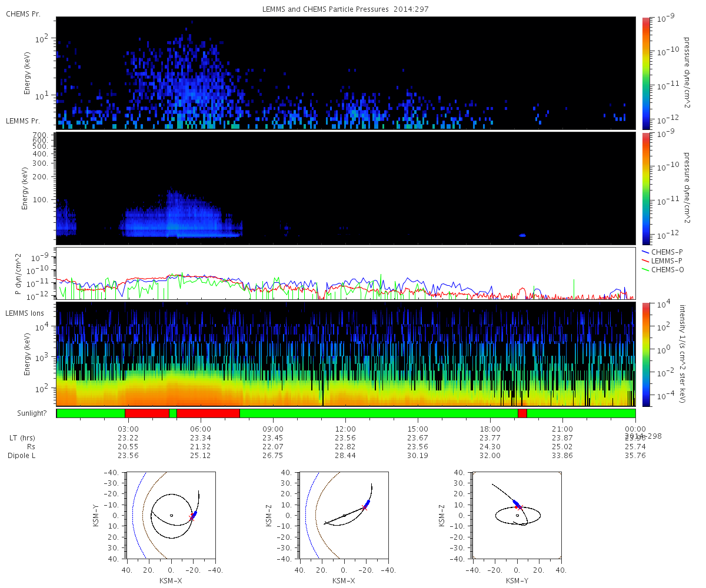Viewport: 706px width, 588px height.
Task: Click the red X marker in KSM-Y/KSM-Z plot
Action: (519, 506)
